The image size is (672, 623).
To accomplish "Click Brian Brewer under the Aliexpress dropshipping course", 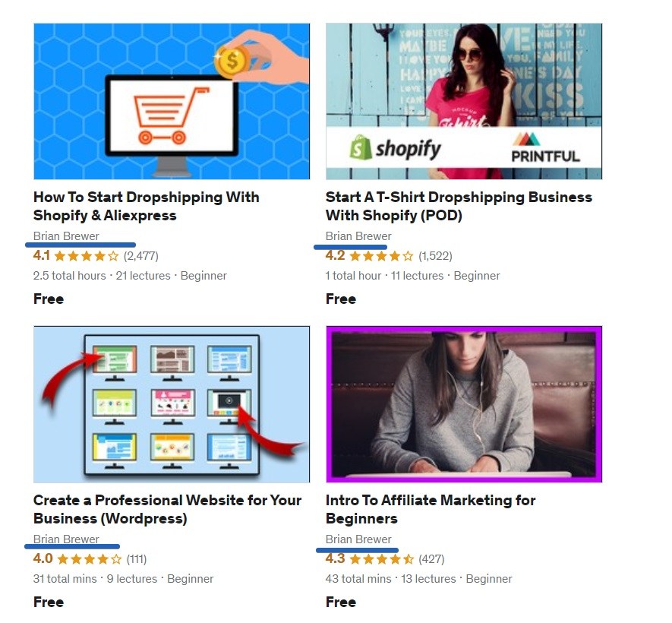I will 66,236.
